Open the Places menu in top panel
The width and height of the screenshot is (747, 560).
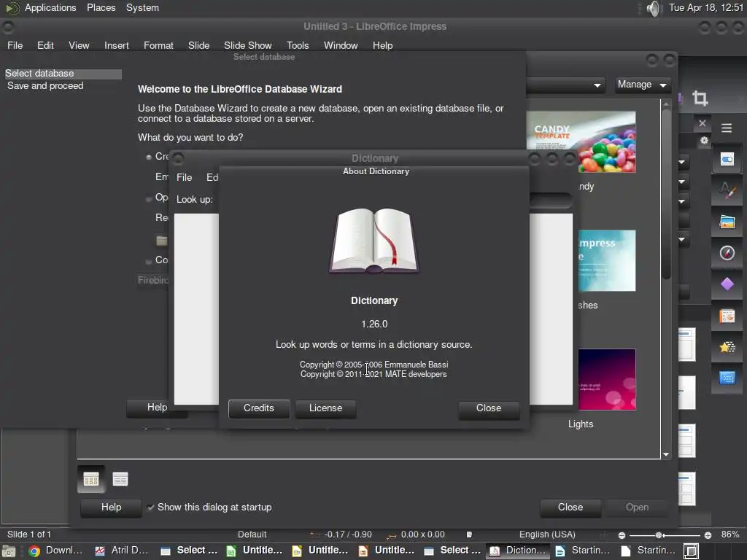coord(101,7)
